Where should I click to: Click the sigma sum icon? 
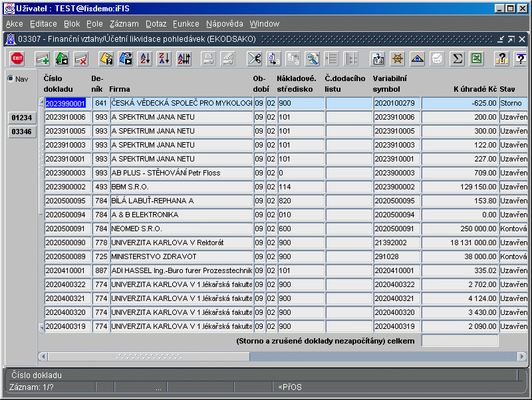457,59
